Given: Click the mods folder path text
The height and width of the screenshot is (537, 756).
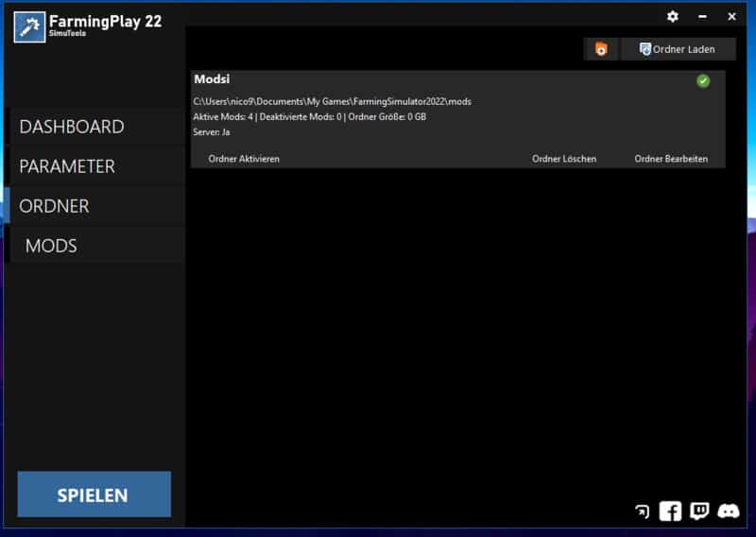Looking at the screenshot, I should pyautogui.click(x=332, y=101).
